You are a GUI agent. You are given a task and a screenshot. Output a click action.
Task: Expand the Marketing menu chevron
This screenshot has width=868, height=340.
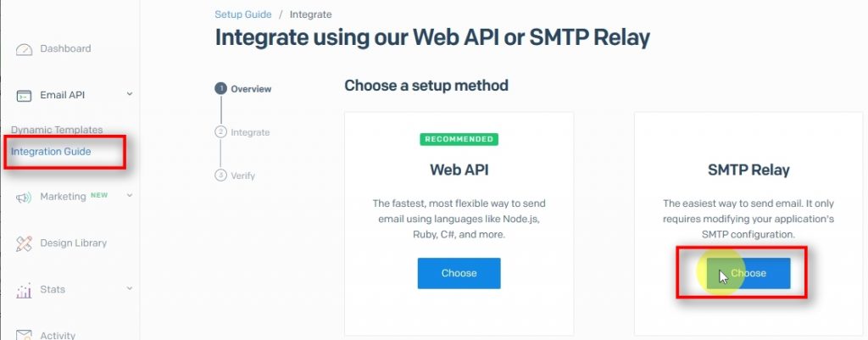click(130, 196)
